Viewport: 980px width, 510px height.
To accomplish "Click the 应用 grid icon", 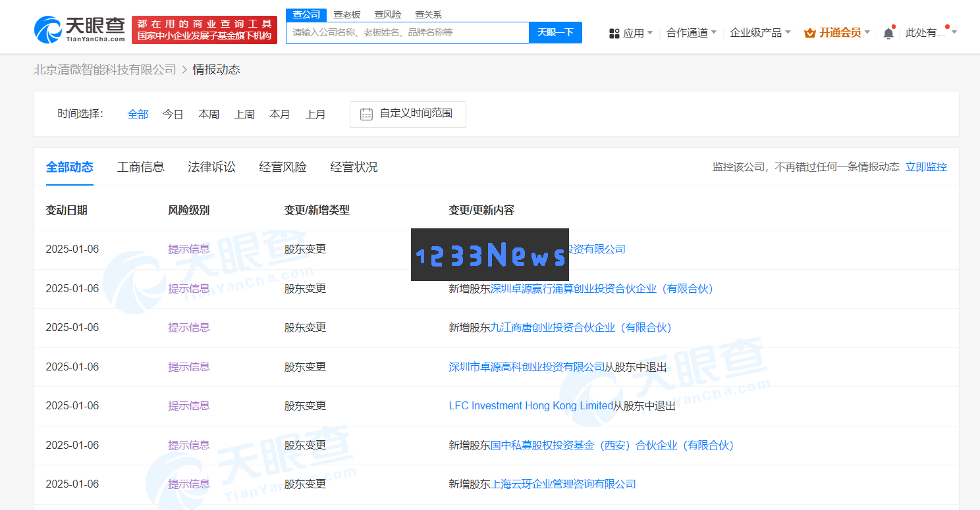I will pos(614,34).
